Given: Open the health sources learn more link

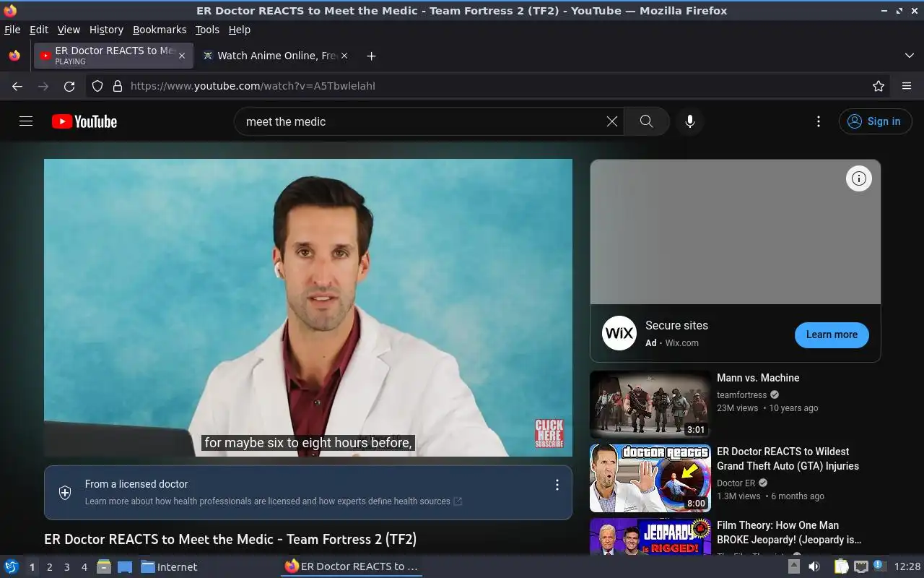Looking at the screenshot, I should pos(274,501).
